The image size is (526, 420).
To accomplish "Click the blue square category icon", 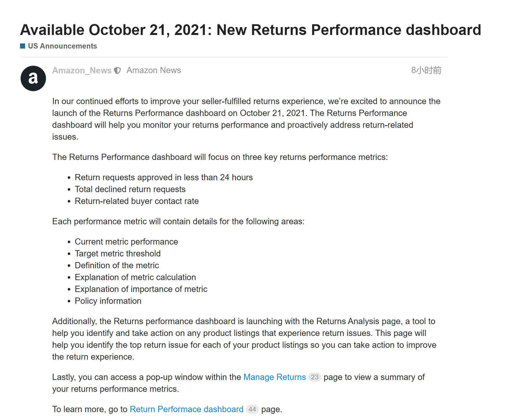I will pos(23,46).
